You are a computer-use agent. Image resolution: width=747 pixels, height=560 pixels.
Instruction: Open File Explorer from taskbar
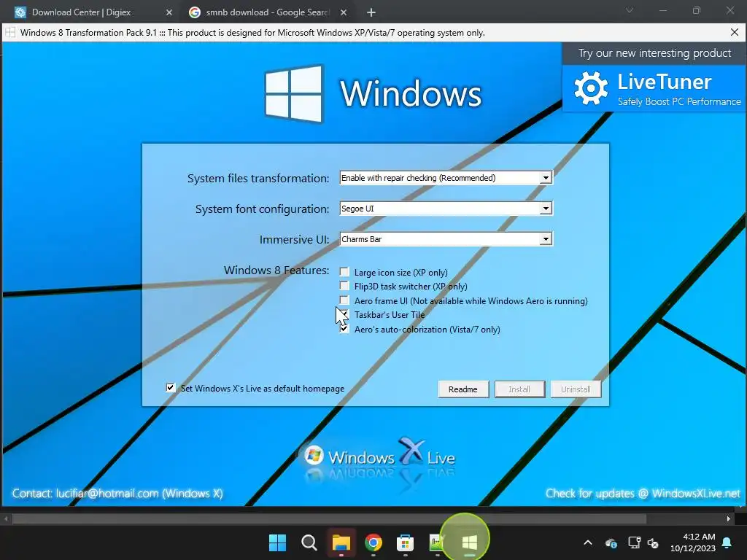341,542
